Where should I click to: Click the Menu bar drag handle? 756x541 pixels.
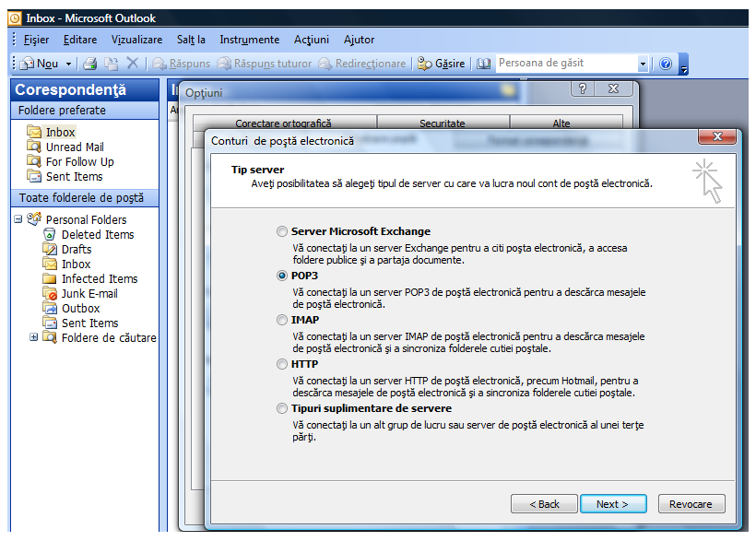(14, 40)
